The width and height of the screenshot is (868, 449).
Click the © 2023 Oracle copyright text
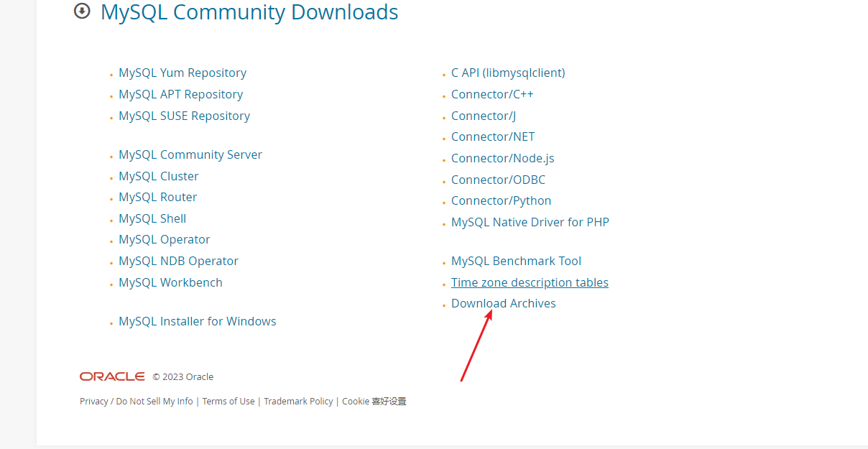183,376
